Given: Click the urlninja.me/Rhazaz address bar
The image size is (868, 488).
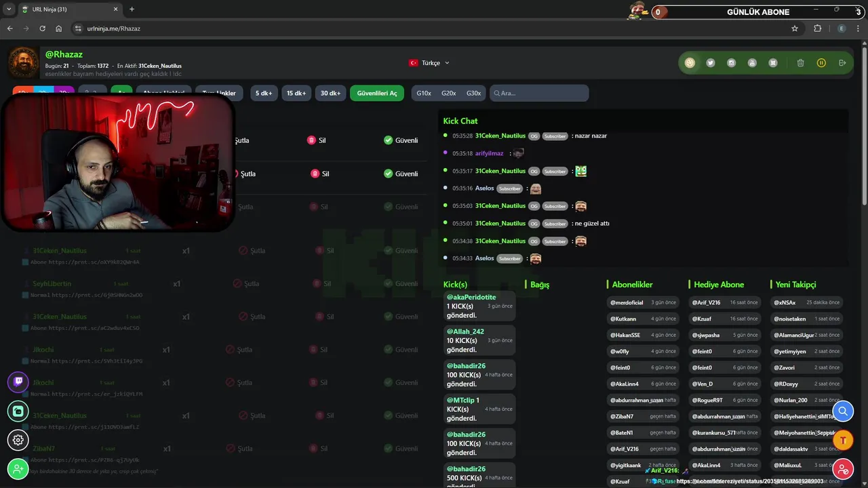Looking at the screenshot, I should click(434, 28).
